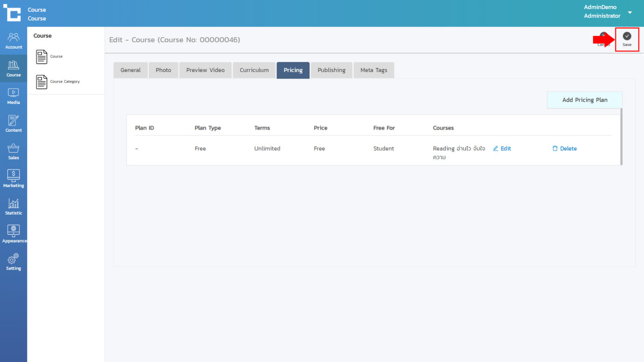Click the Save checkmark button
The image size is (644, 362).
pyautogui.click(x=627, y=39)
